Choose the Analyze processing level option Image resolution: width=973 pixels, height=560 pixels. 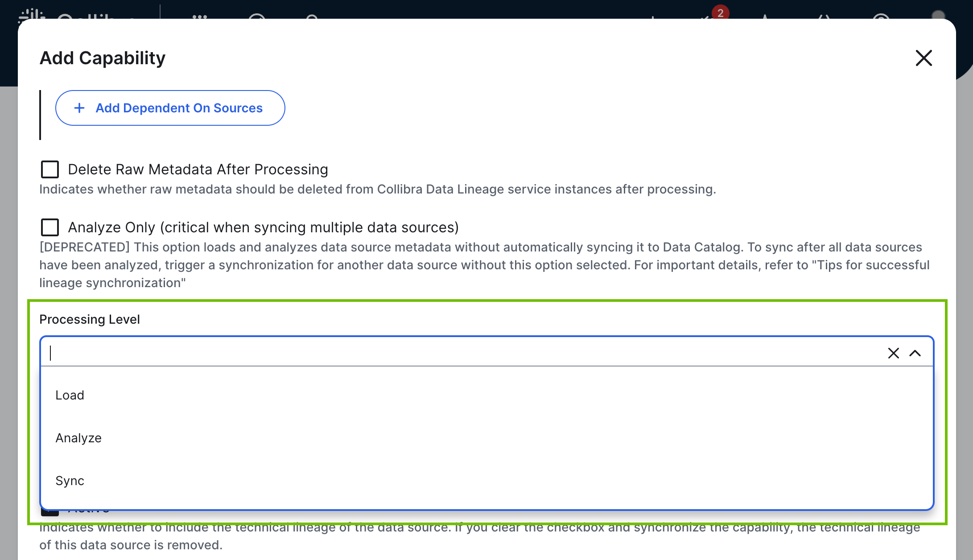(x=78, y=438)
